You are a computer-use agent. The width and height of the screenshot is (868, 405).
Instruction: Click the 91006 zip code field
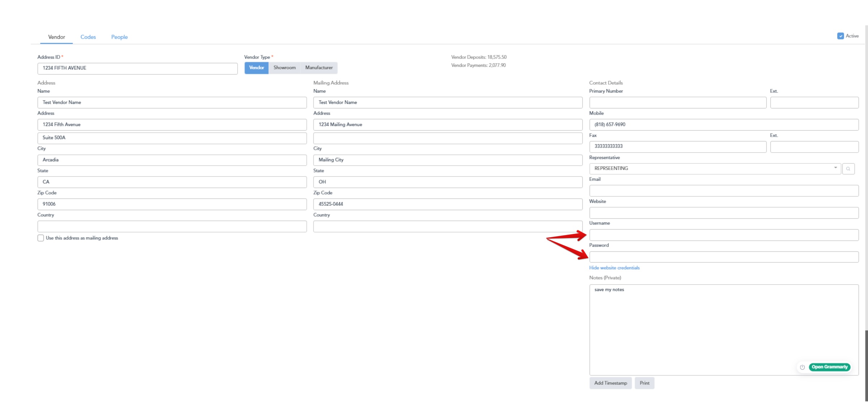pos(172,204)
